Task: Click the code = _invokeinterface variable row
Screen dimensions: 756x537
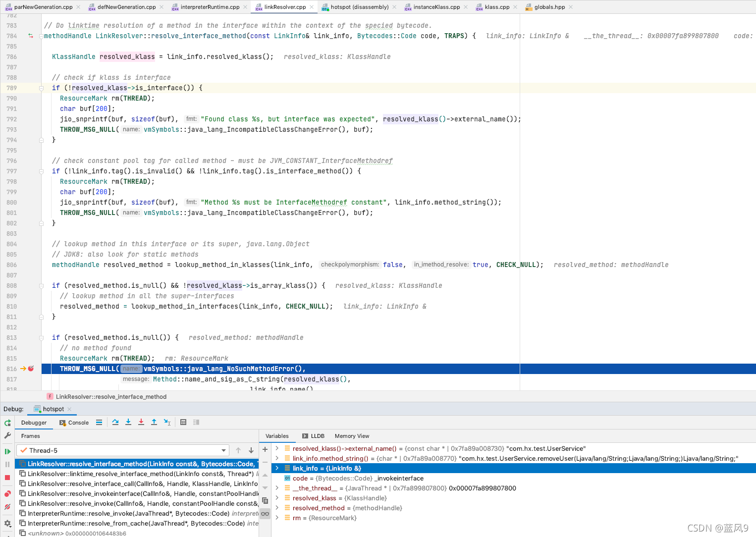Action: [514, 478]
